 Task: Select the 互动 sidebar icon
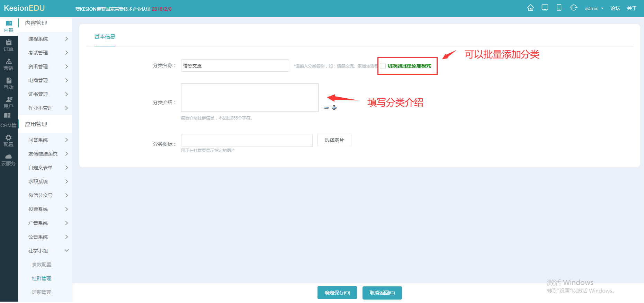point(9,83)
